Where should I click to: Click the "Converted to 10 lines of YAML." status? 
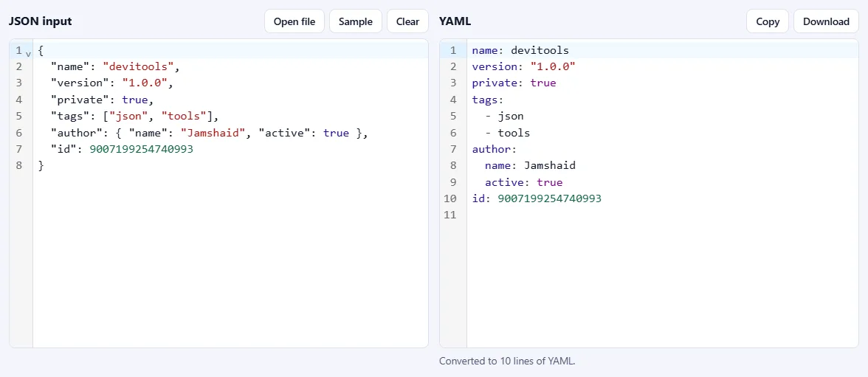point(508,361)
